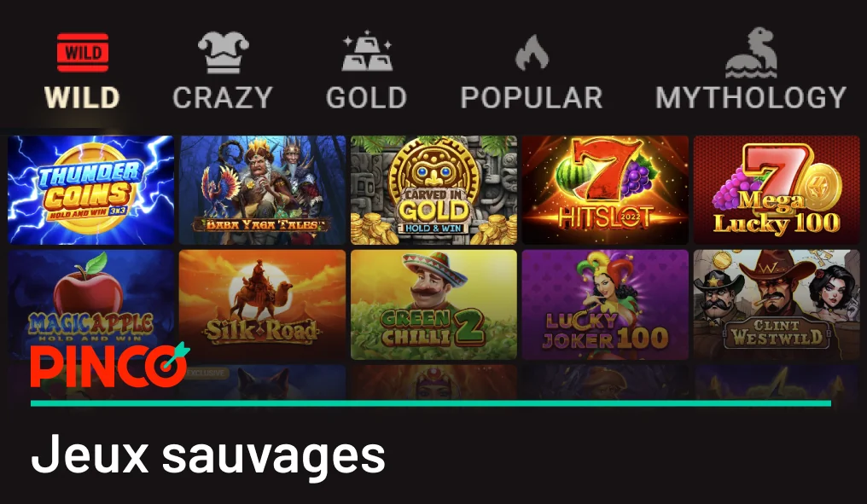Select the POPULAR flame icon
This screenshot has height=504, width=867.
click(532, 53)
